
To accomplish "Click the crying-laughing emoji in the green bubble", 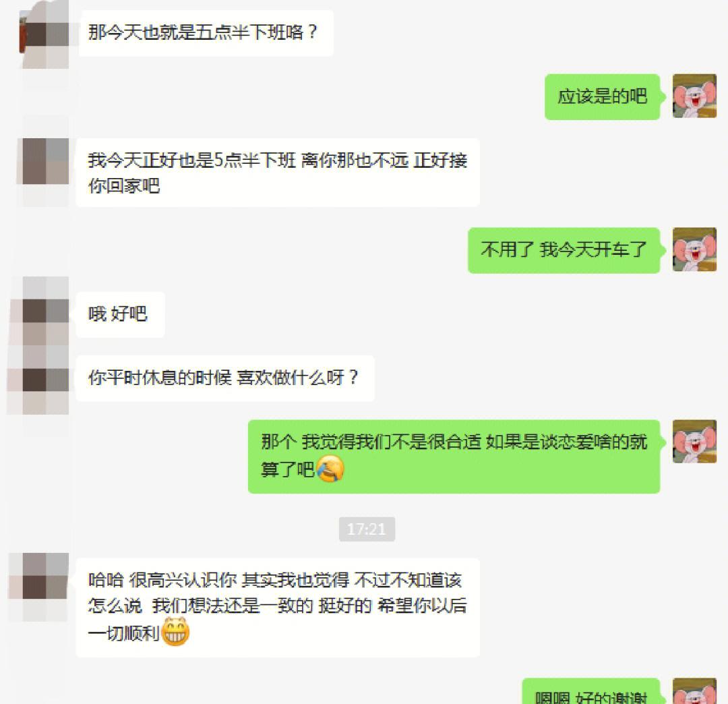I will pos(330,468).
